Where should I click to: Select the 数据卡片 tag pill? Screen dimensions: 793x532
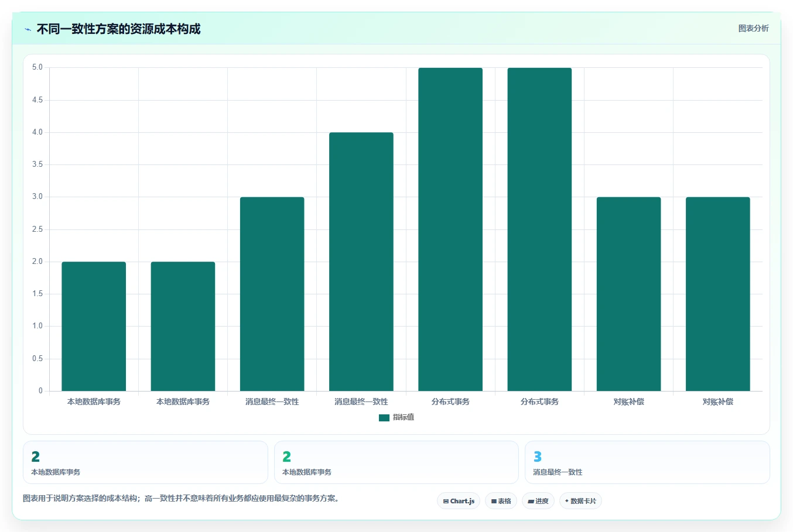(x=580, y=501)
